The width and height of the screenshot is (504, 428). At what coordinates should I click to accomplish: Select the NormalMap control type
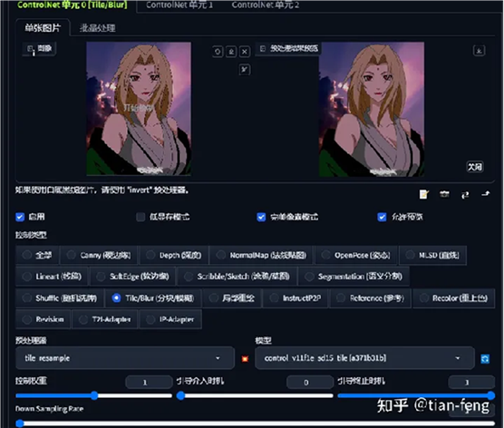[x=261, y=255]
